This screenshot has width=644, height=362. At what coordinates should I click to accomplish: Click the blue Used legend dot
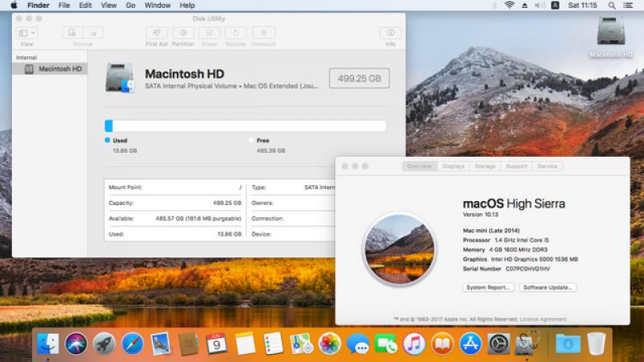point(108,140)
